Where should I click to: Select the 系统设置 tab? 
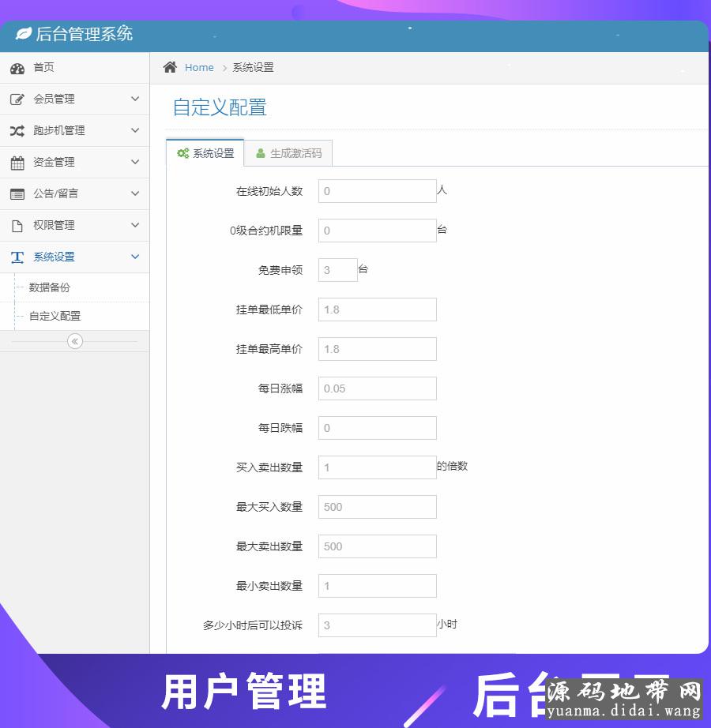coord(205,153)
